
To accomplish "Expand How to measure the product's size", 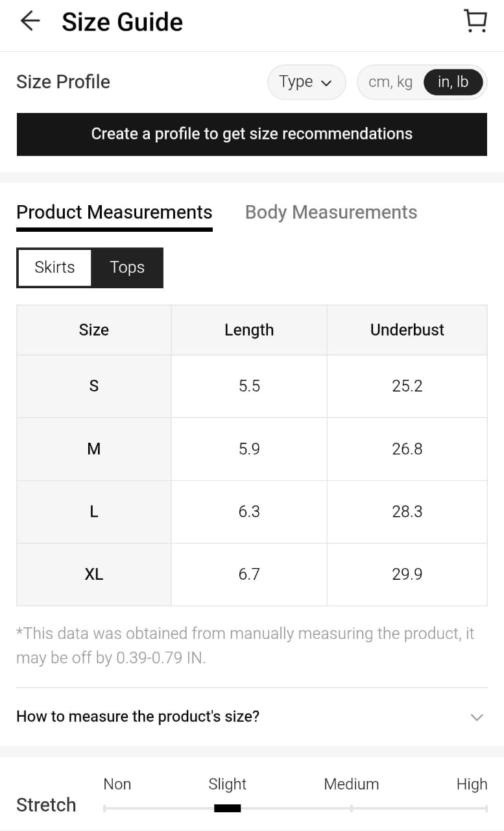I will (x=138, y=717).
